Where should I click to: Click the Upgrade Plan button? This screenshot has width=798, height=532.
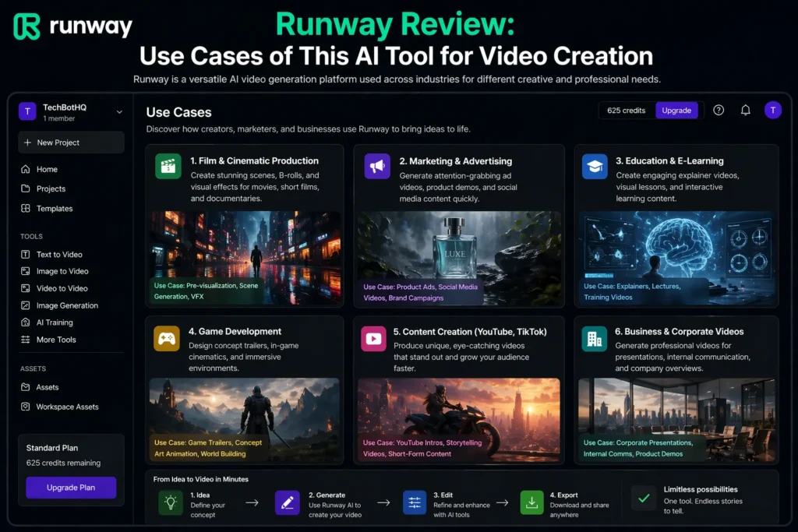click(x=71, y=488)
